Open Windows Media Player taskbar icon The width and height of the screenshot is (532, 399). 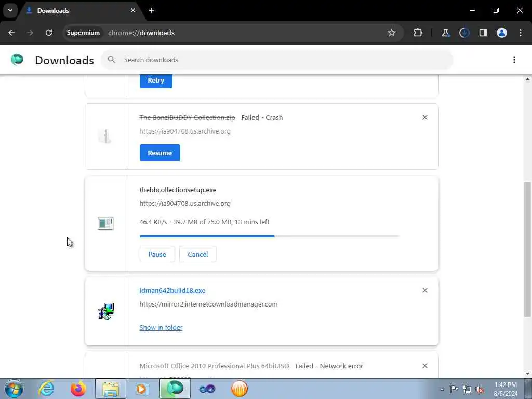[142, 389]
